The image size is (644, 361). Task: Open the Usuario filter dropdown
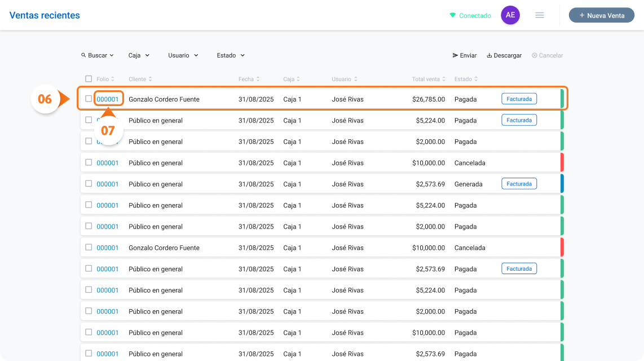coord(183,55)
